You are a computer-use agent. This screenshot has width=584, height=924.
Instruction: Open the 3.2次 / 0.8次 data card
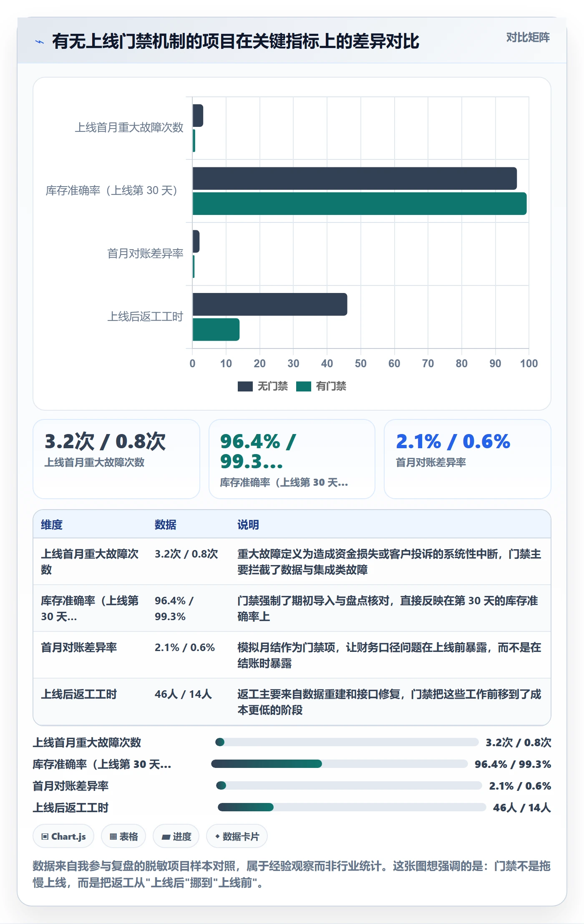(116, 459)
